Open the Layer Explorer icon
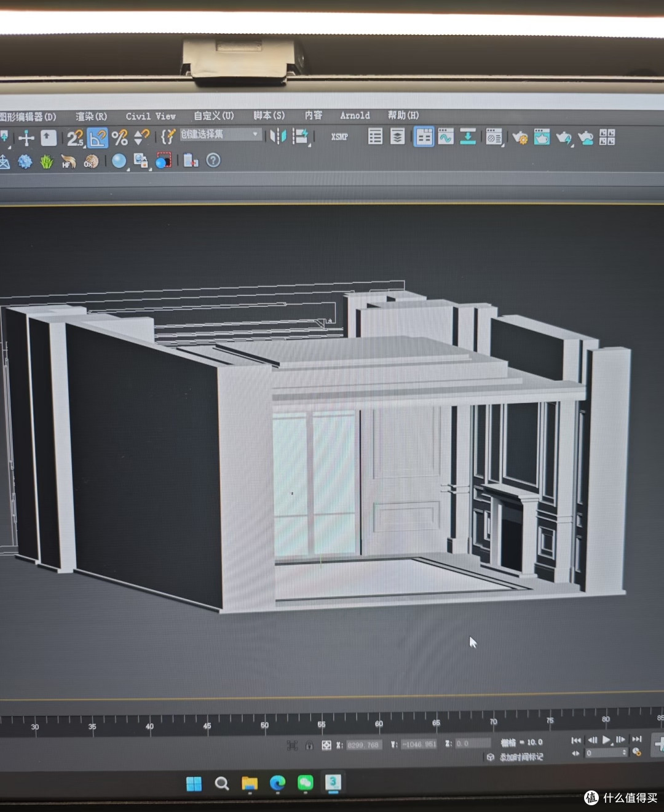 point(398,136)
